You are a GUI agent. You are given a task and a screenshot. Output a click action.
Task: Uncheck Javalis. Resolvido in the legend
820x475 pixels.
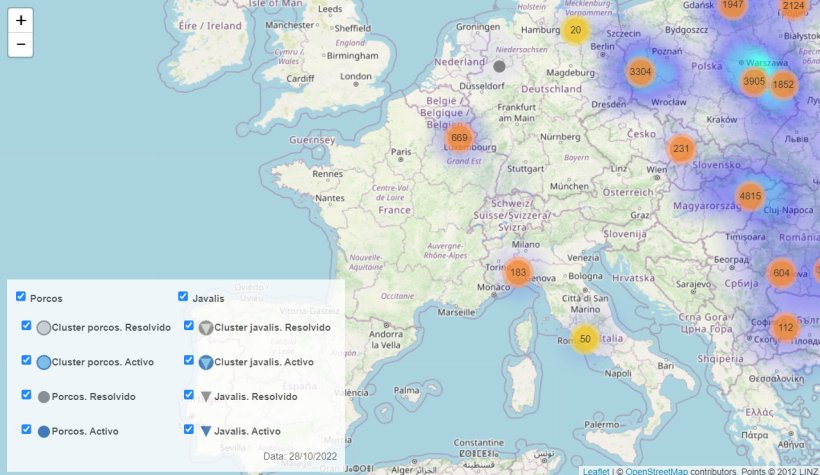tap(189, 395)
